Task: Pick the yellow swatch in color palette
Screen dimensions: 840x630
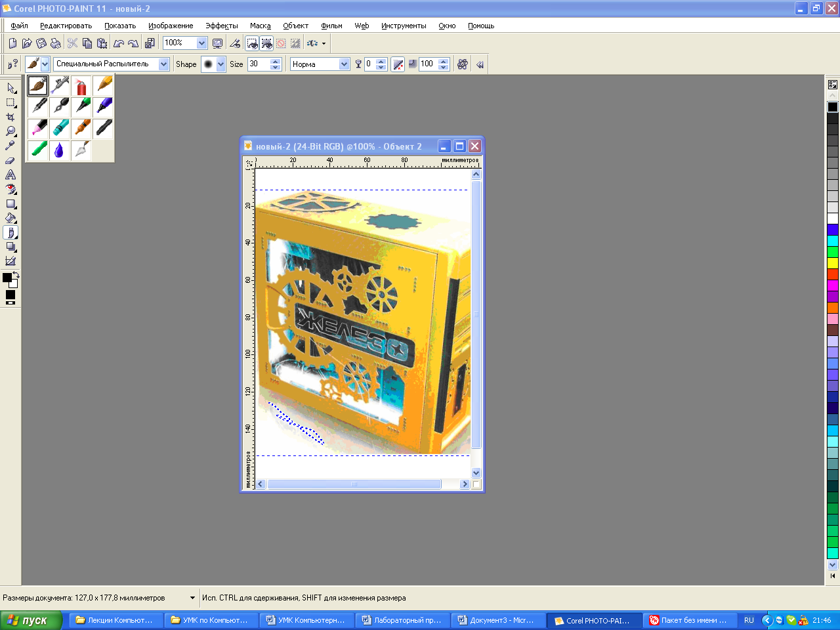Action: (x=833, y=263)
